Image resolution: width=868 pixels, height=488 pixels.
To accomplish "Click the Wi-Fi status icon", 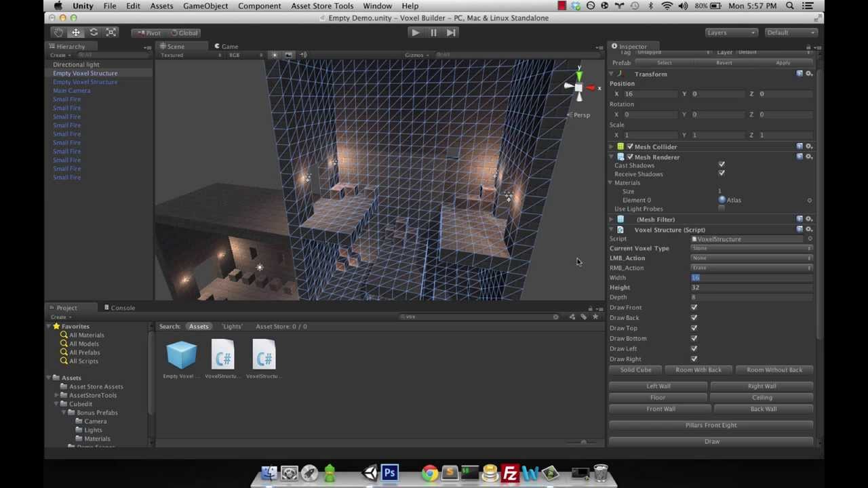I will [x=667, y=6].
